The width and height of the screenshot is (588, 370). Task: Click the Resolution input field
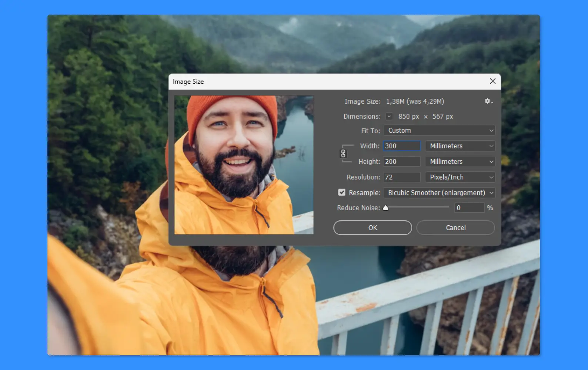[402, 177]
